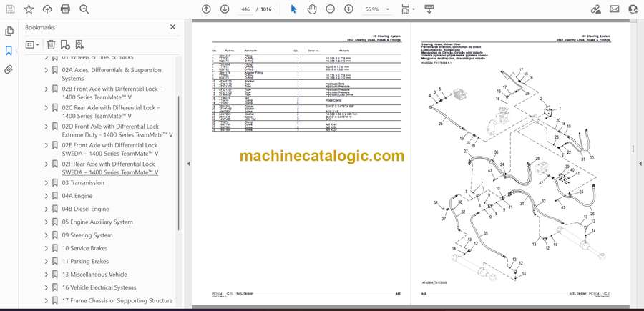Image resolution: width=644 pixels, height=311 pixels.
Task: Expand the 02C Rear Axle bookmark
Action: (46, 107)
